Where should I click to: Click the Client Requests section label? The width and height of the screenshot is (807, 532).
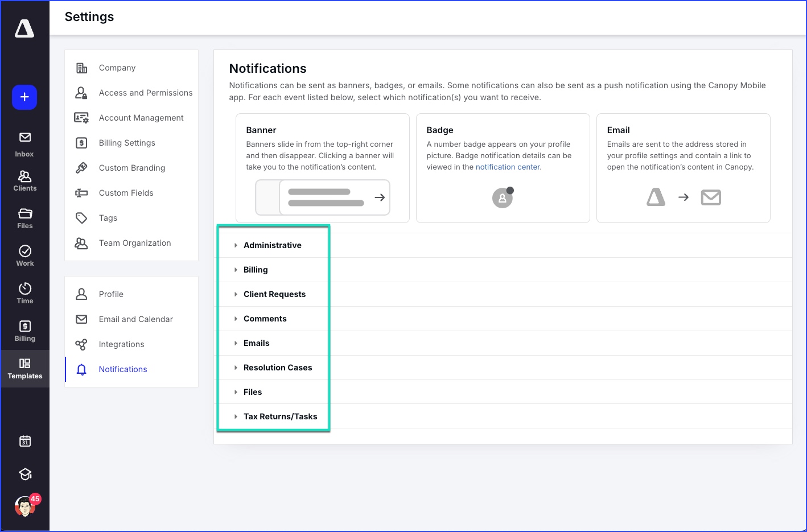tap(275, 294)
